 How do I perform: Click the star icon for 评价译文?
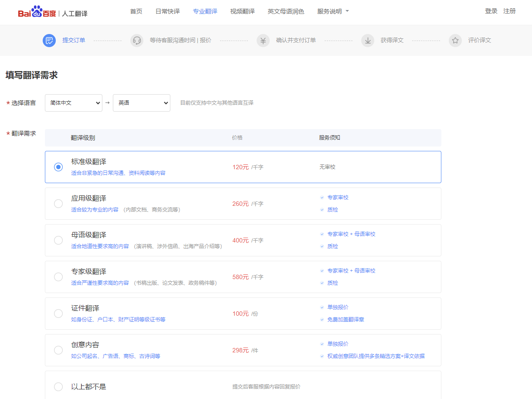[455, 41]
